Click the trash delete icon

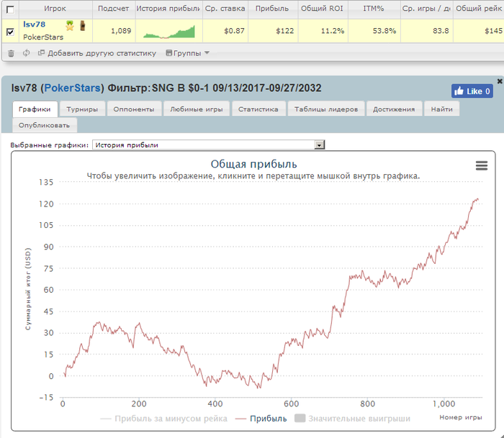(x=11, y=53)
